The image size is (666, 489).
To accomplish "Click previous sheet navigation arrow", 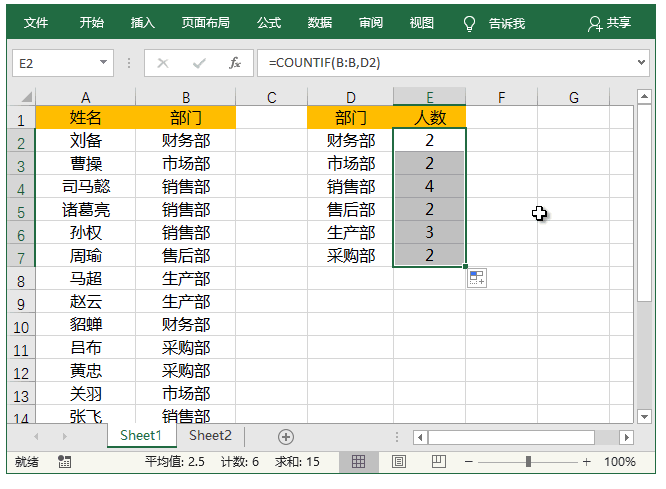I will click(x=36, y=436).
